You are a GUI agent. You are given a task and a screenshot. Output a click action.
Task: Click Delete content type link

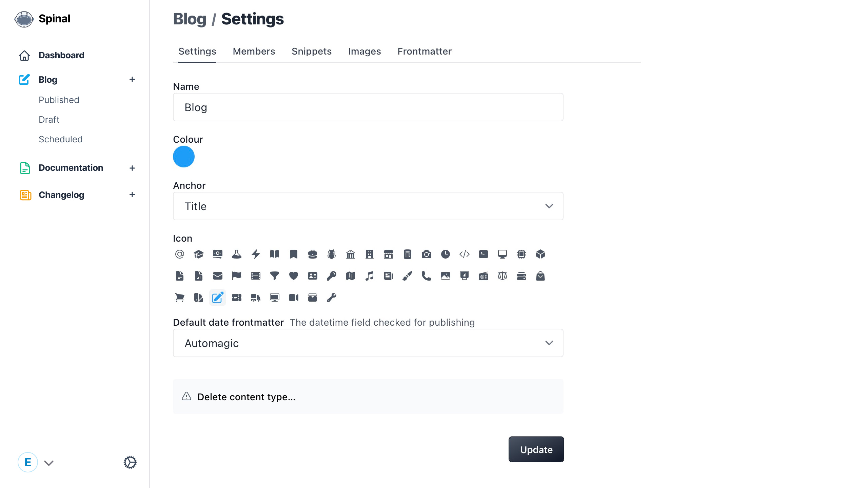[246, 397]
